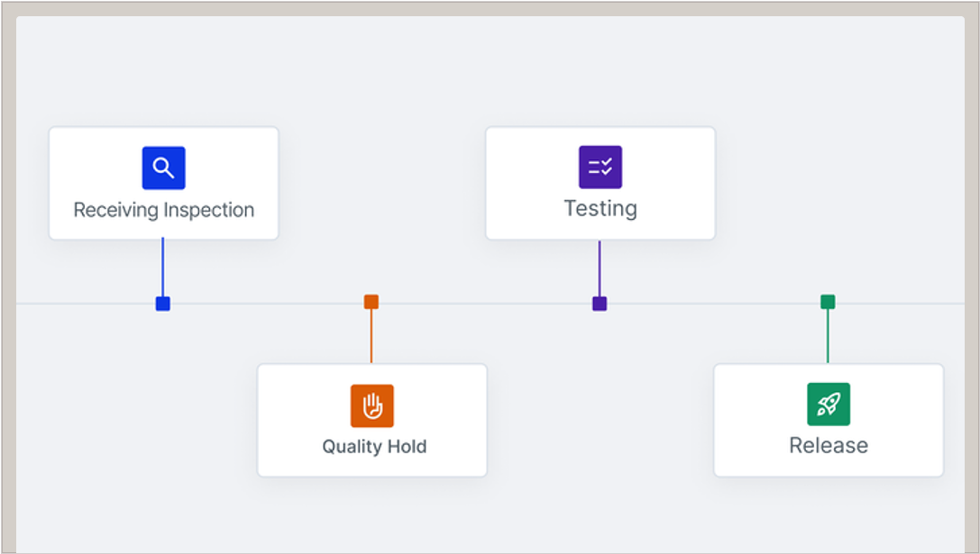Click the blue connector line under Receiving Inspection
The width and height of the screenshot is (980, 554).
(162, 268)
